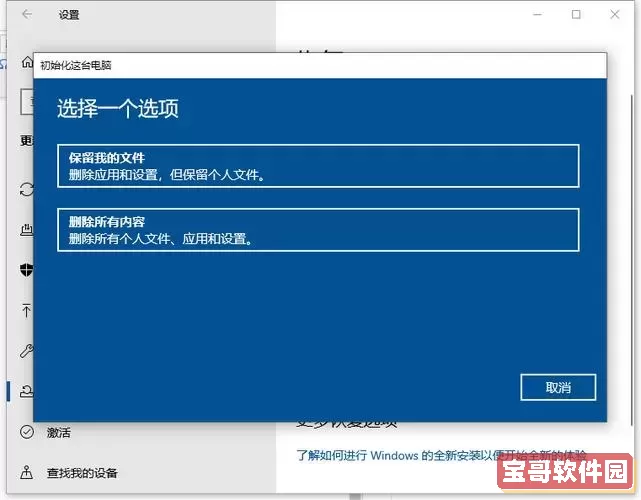
Task: Open the Delivery Optimization sidebar icon
Action: (x=26, y=230)
